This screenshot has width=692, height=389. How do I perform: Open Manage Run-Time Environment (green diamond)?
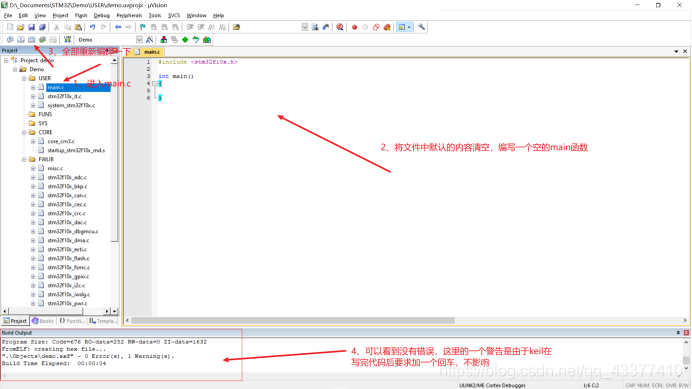[185, 40]
